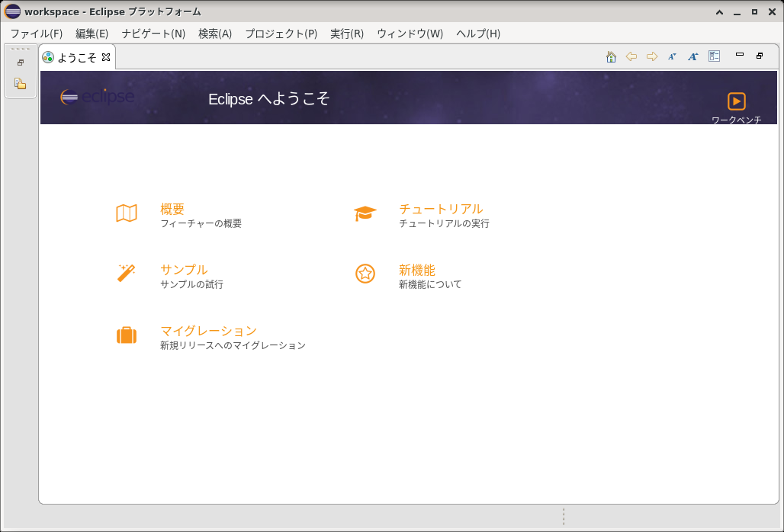Open the 実行(R) menu
784x532 pixels.
(347, 34)
